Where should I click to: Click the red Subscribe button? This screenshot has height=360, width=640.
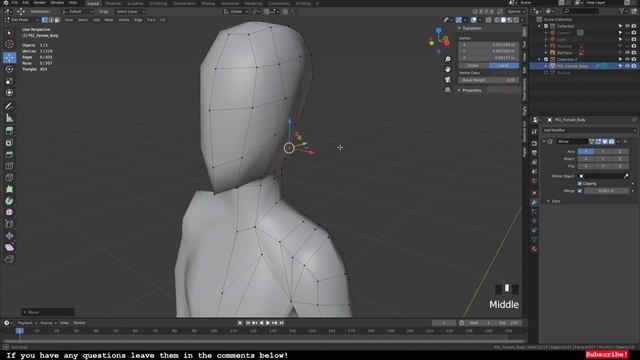pyautogui.click(x=607, y=354)
